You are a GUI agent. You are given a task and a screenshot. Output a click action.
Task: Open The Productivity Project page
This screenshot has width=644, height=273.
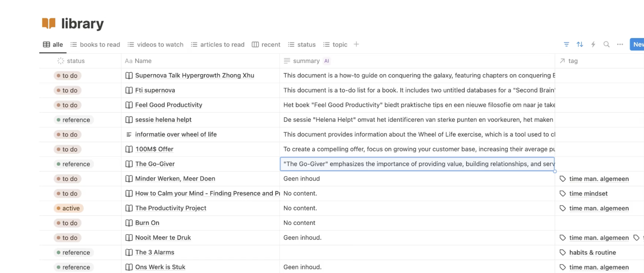(x=171, y=208)
